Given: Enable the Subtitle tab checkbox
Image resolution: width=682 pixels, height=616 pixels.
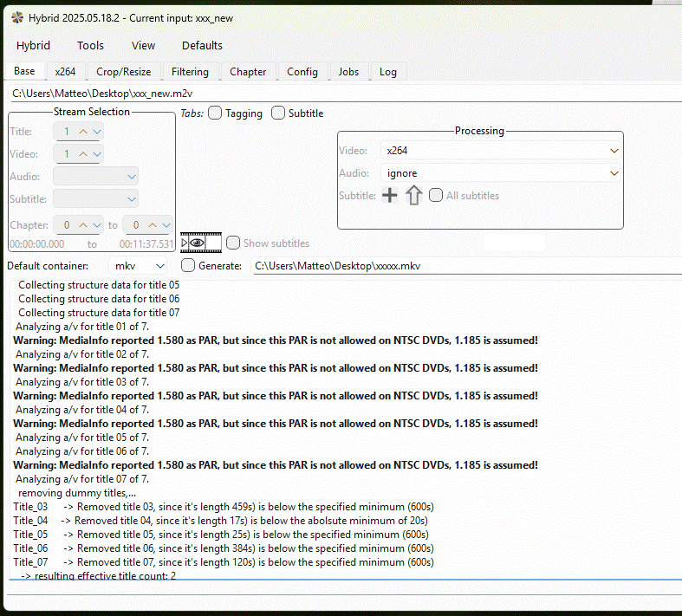Looking at the screenshot, I should 278,113.
